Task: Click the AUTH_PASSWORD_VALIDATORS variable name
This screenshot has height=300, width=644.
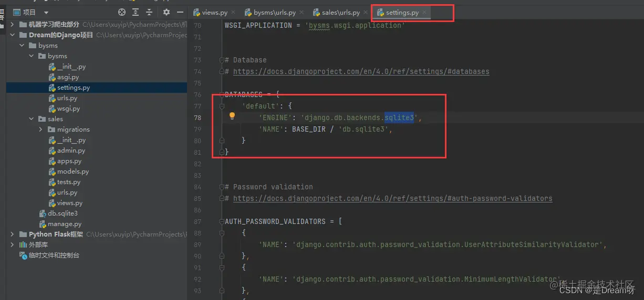Action: pos(275,221)
